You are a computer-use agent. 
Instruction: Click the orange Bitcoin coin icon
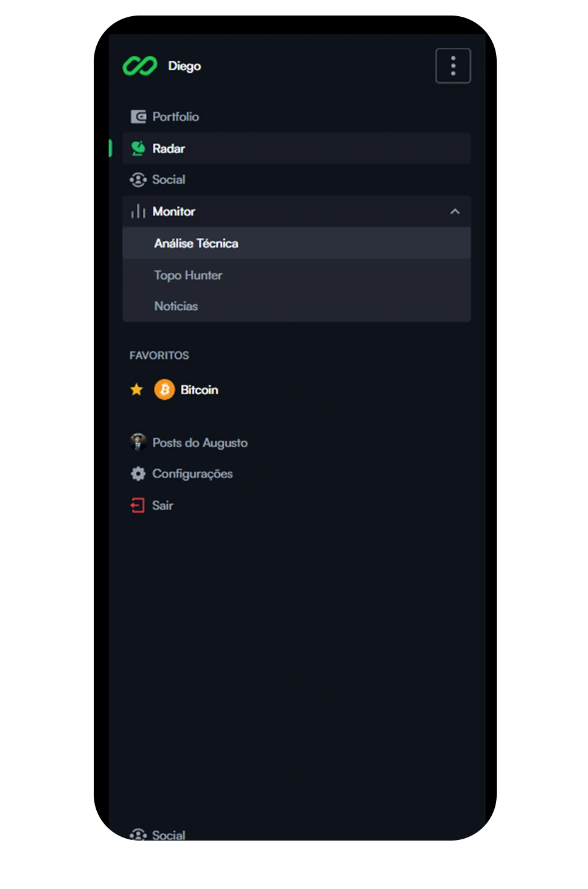pos(165,390)
